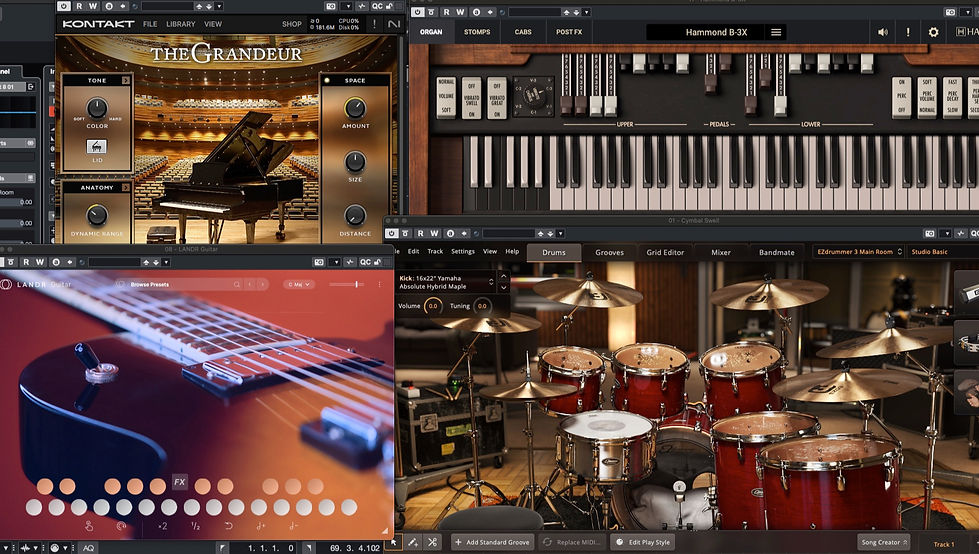Screen dimensions: 979x554
Task: Open the Kontakt FILE menu
Action: 150,24
